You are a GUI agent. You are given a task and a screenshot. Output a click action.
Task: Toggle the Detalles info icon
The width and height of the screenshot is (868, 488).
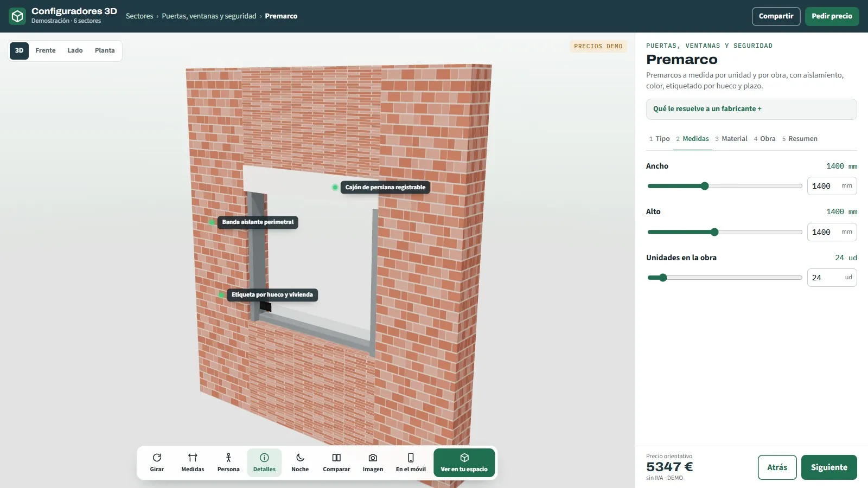tap(264, 458)
